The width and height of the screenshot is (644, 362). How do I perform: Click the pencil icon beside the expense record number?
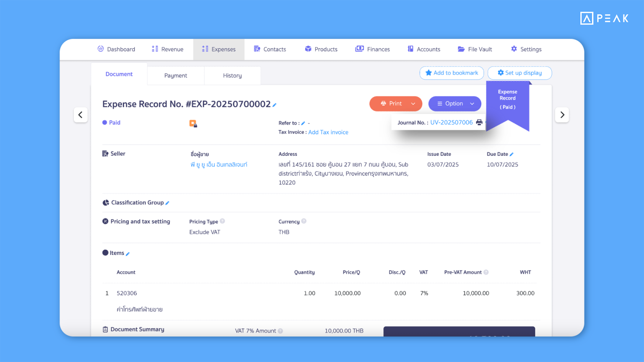pyautogui.click(x=275, y=105)
